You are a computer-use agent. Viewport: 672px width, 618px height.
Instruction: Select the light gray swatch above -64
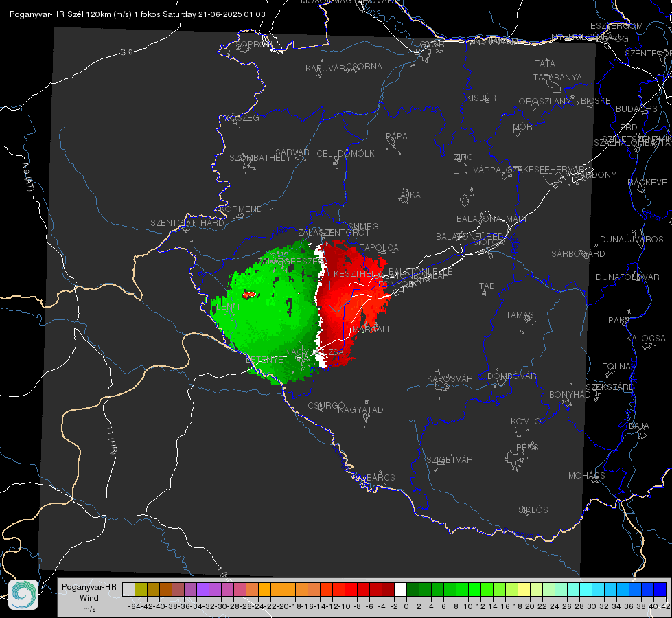click(x=128, y=589)
